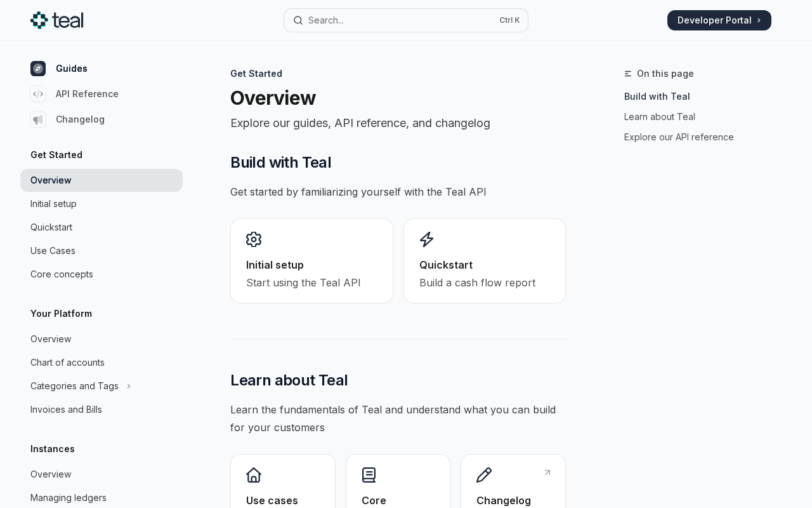The width and height of the screenshot is (812, 508).
Task: Click the Ctrl K shortcut hint
Action: pos(509,20)
